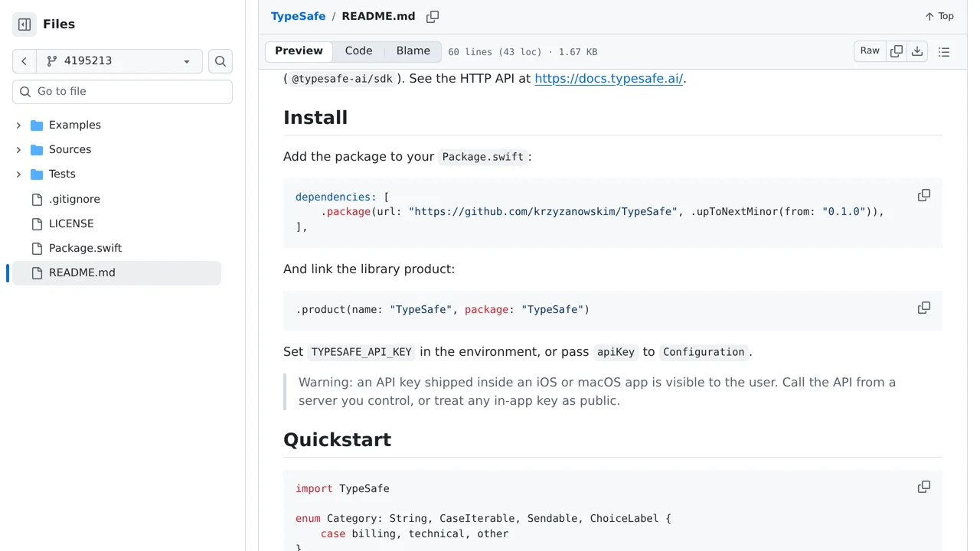Copy the .product code block
This screenshot has height=551, width=980.
tap(924, 308)
